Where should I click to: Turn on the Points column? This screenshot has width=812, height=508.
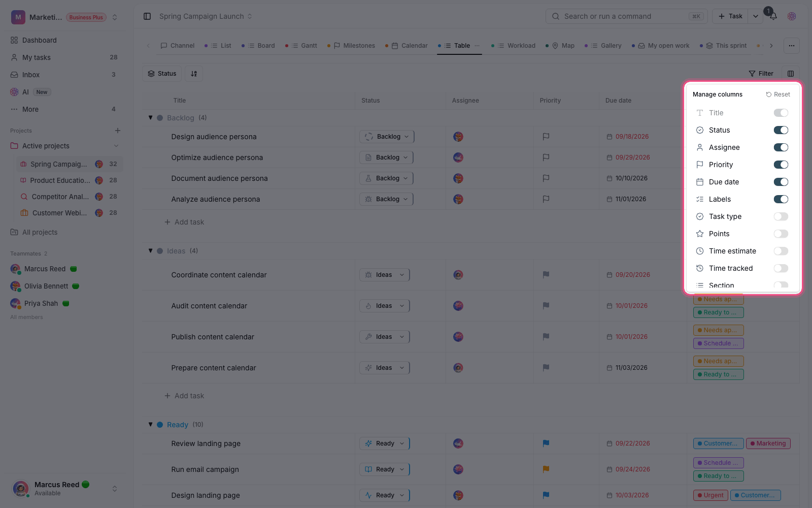tap(781, 234)
